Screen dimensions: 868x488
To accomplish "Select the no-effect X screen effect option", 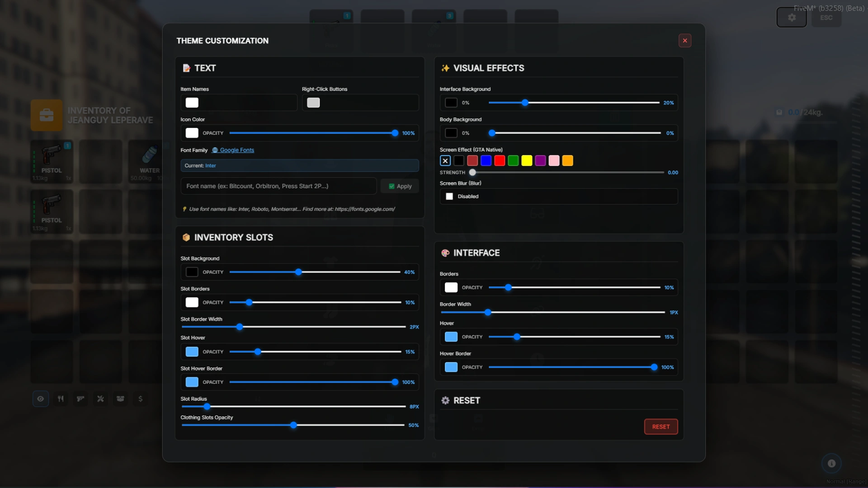I will pos(445,161).
